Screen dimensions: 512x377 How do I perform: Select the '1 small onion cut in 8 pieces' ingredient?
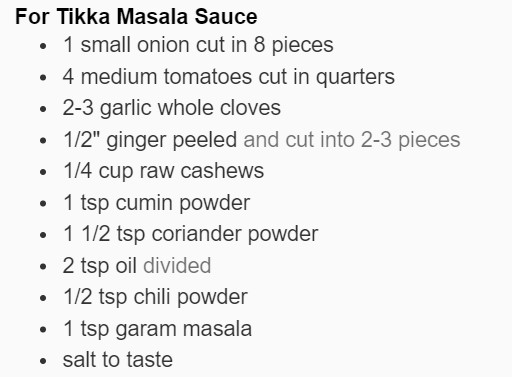(198, 45)
